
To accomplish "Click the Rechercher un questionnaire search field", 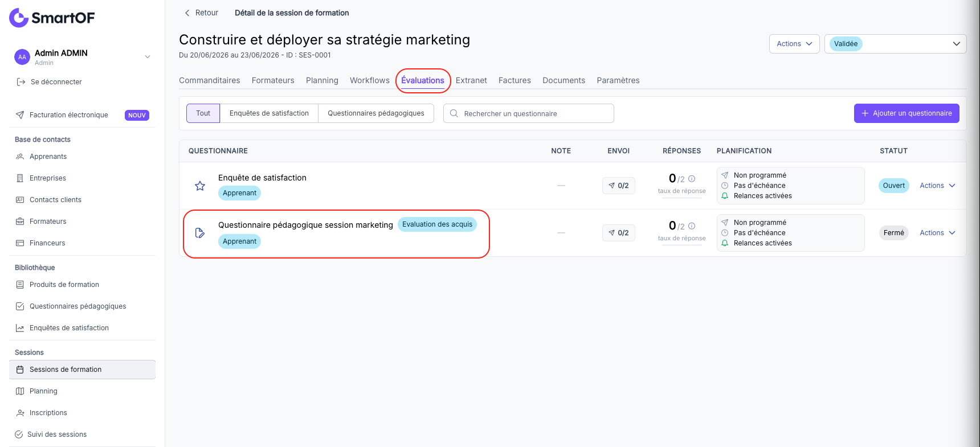I will [x=529, y=113].
